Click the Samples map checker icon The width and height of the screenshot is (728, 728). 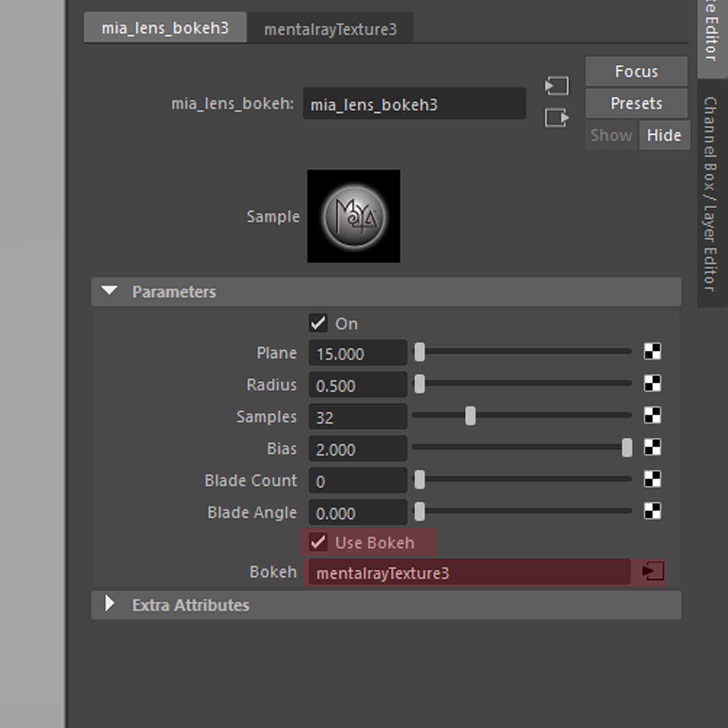coord(652,415)
